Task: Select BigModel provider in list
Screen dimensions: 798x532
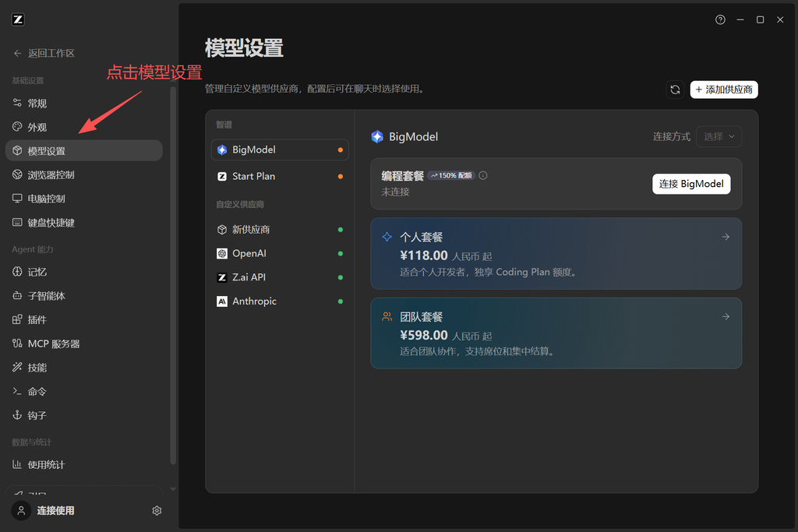Action: click(280, 150)
